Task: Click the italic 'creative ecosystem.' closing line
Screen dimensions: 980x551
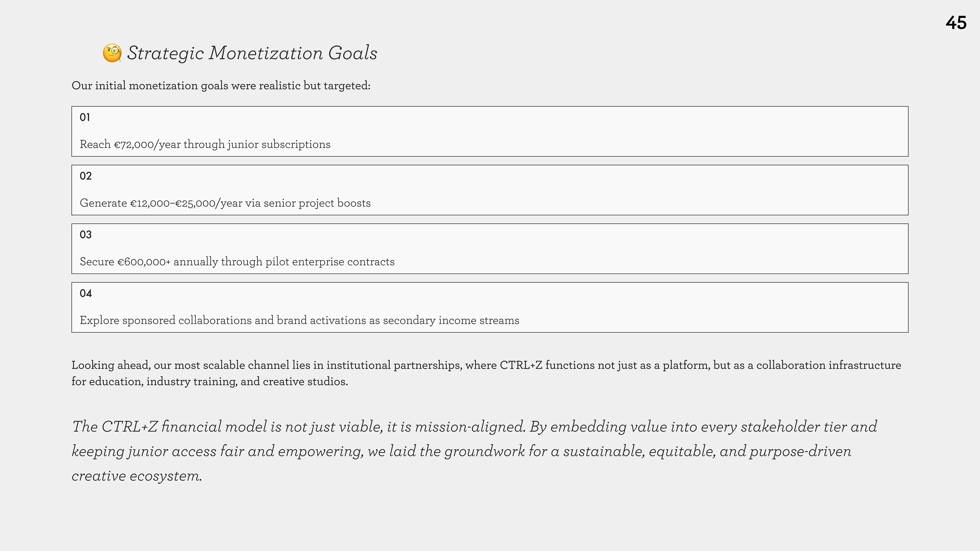Action: click(x=137, y=476)
